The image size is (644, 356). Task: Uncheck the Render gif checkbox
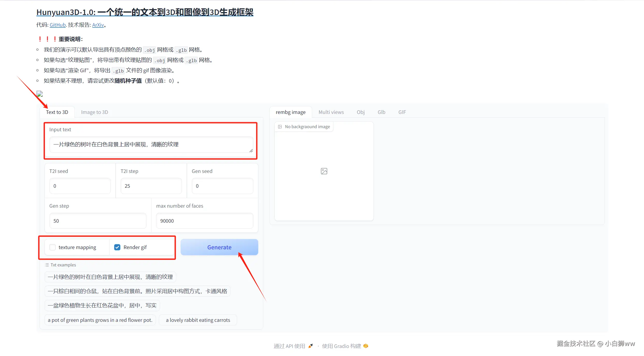point(117,247)
